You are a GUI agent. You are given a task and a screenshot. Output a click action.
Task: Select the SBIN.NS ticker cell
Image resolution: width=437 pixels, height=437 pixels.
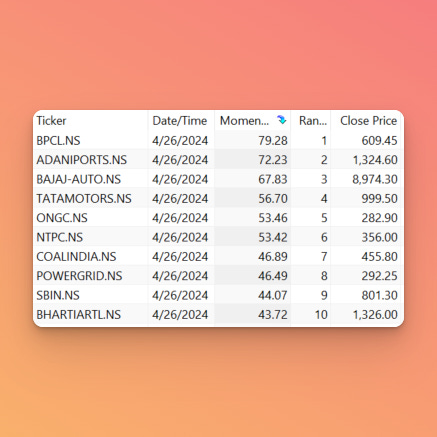(x=58, y=295)
